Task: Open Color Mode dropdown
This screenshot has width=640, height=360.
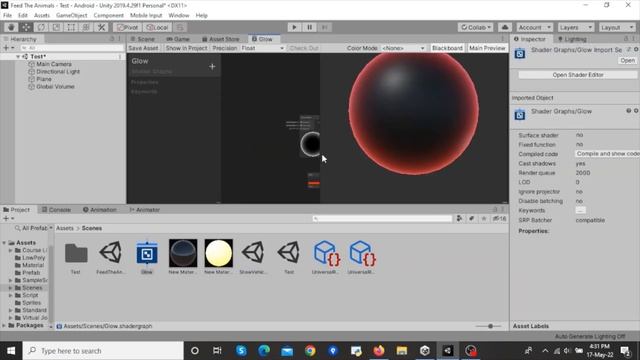Action: 403,48
